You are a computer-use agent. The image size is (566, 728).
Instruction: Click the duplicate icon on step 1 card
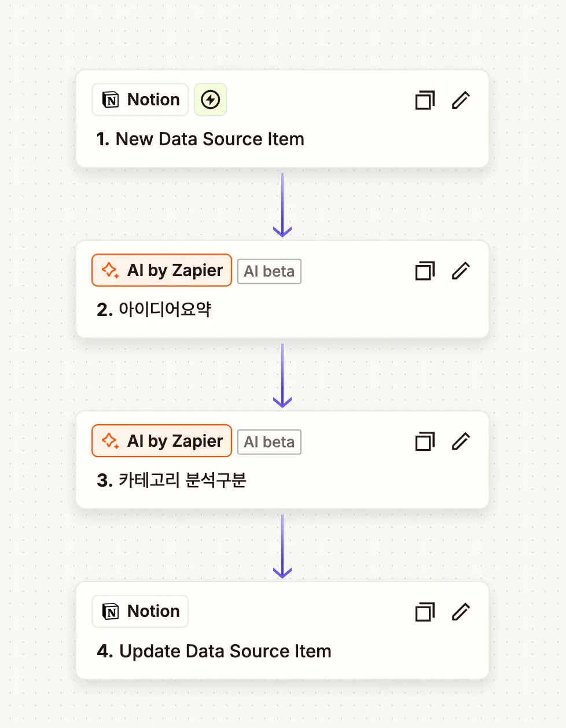tap(425, 100)
